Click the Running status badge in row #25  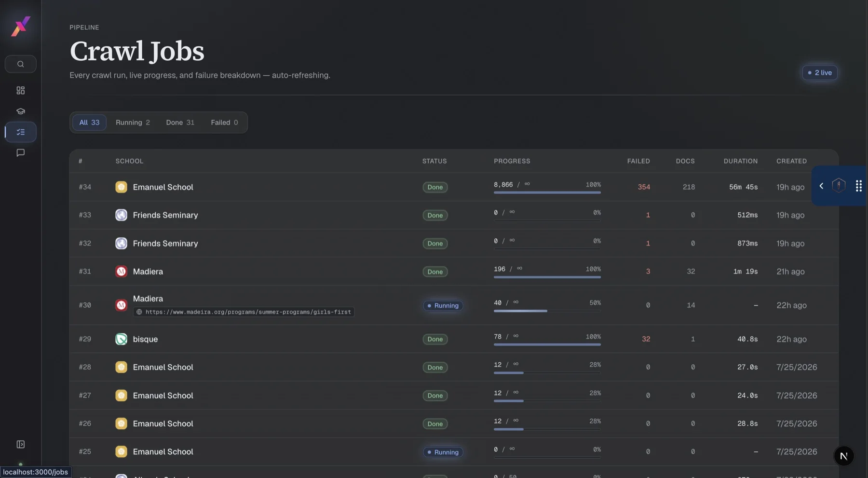[x=443, y=452]
